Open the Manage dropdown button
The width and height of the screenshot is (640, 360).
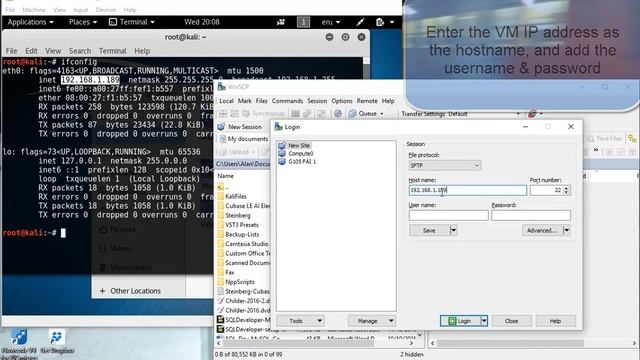point(371,321)
